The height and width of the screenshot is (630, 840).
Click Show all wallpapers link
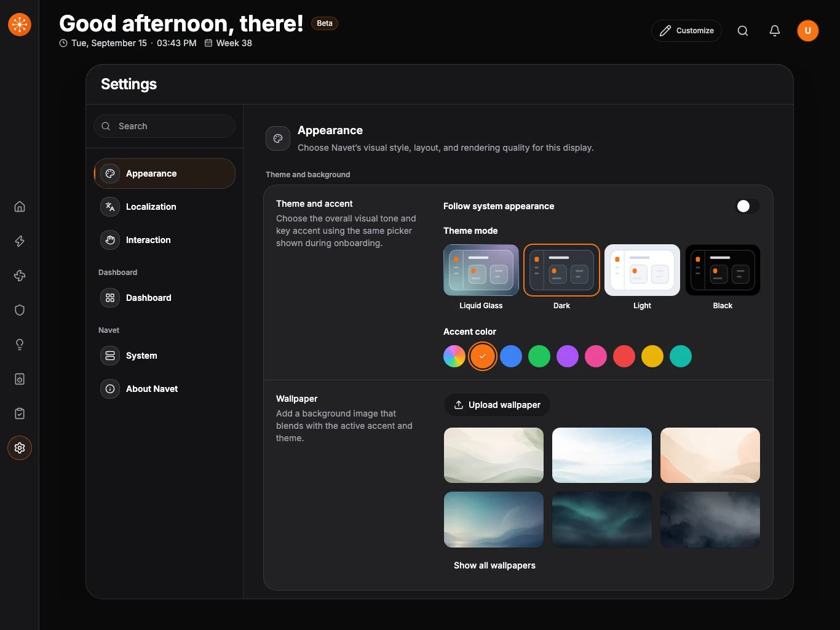click(x=494, y=565)
